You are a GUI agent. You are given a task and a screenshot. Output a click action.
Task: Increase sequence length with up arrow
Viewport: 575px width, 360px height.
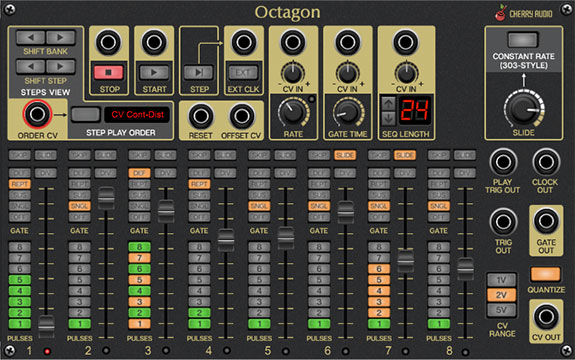click(x=388, y=104)
